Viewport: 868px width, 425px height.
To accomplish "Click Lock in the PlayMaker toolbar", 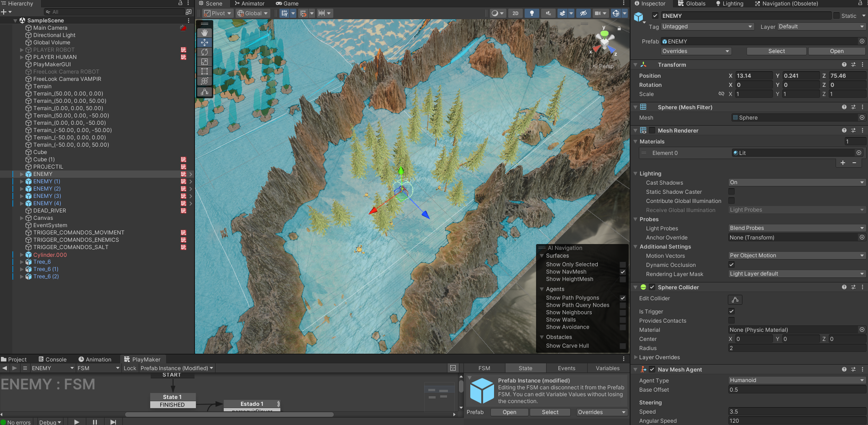I will pos(130,368).
